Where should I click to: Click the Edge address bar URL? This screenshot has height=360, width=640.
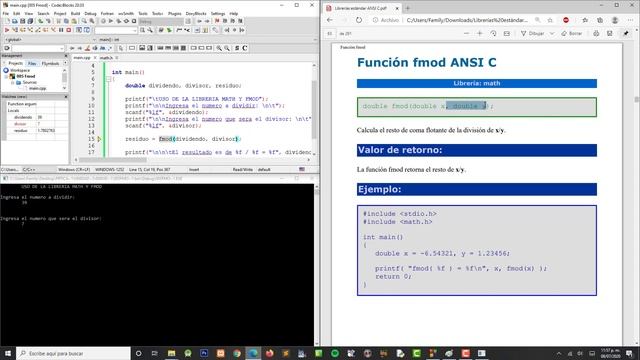click(467, 20)
